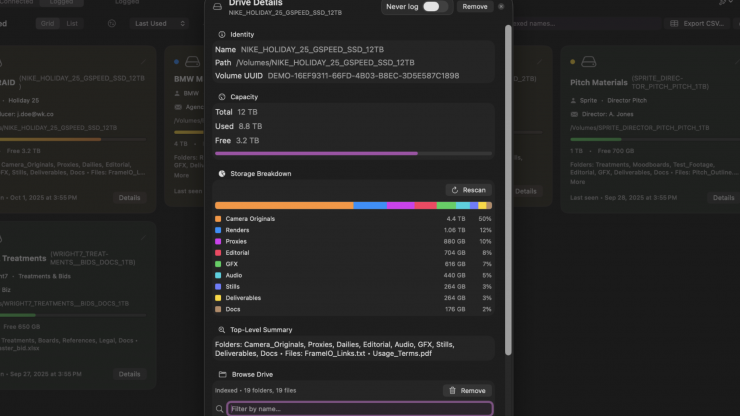Viewport: 740px width, 416px height.
Task: Click the contact icon beside Director: A. Jones
Action: [x=574, y=114]
